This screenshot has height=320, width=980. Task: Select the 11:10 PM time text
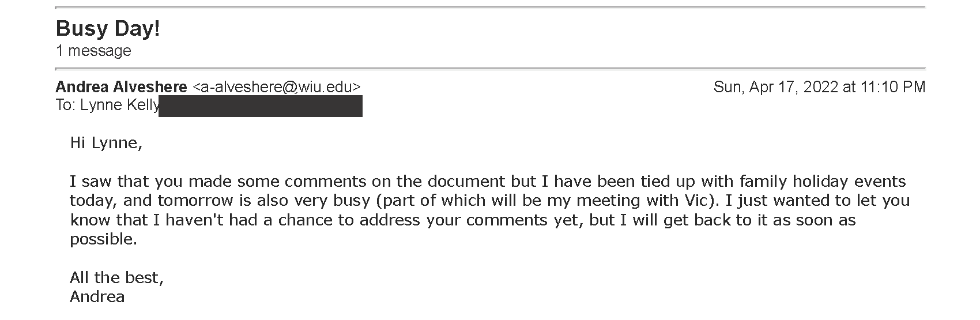point(893,87)
